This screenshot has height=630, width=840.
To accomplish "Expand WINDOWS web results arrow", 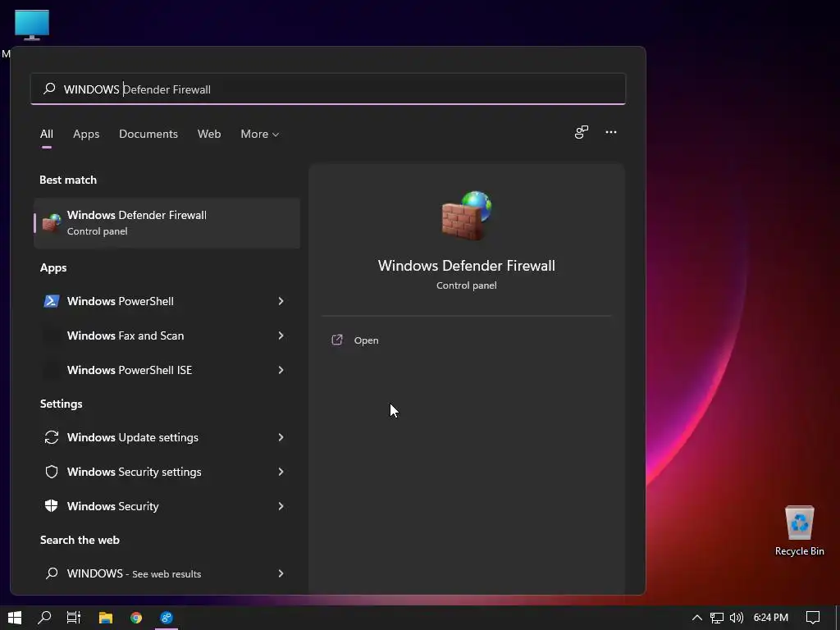I will (281, 573).
